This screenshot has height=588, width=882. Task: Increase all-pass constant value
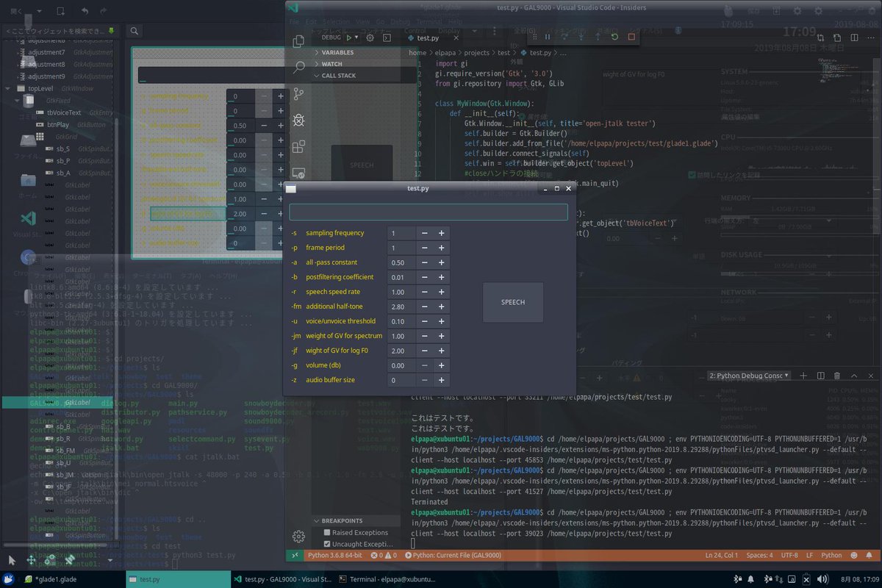[x=442, y=262]
